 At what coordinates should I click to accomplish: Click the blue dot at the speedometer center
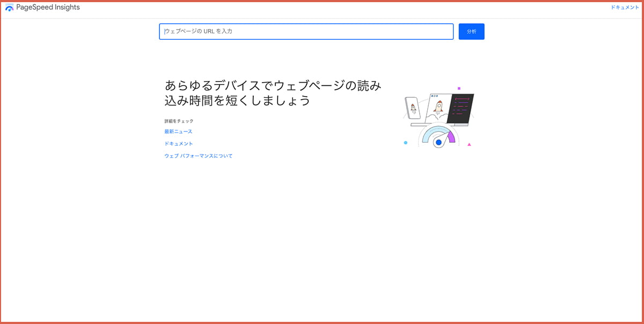point(438,143)
